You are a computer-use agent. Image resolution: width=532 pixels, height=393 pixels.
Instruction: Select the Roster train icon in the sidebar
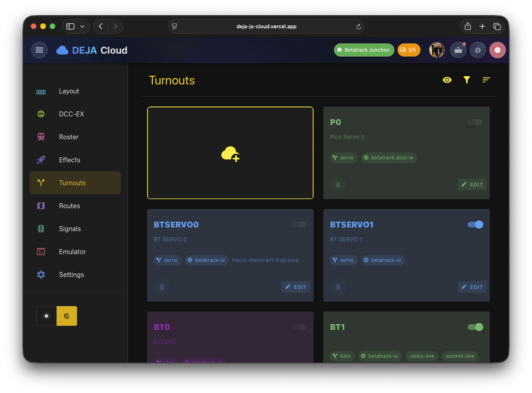point(41,137)
